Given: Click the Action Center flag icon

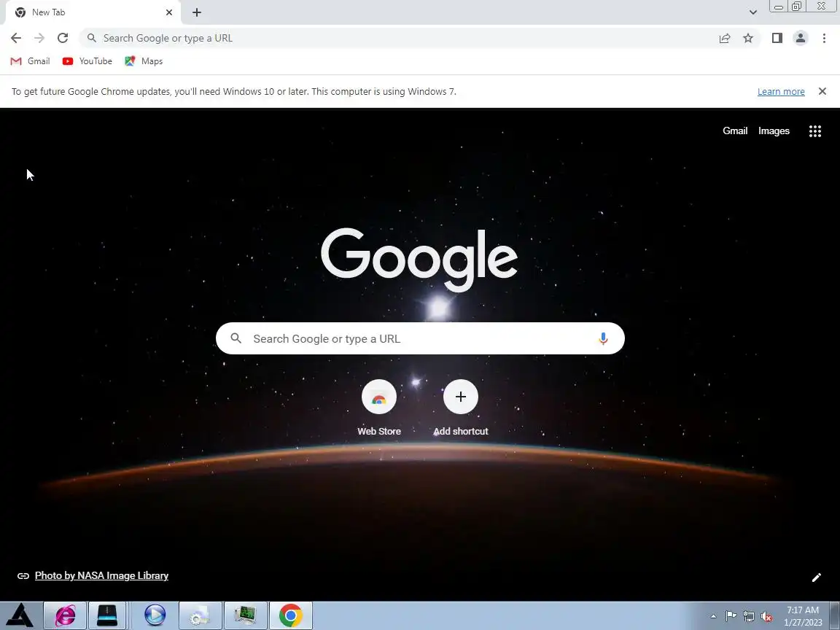Looking at the screenshot, I should (x=731, y=617).
